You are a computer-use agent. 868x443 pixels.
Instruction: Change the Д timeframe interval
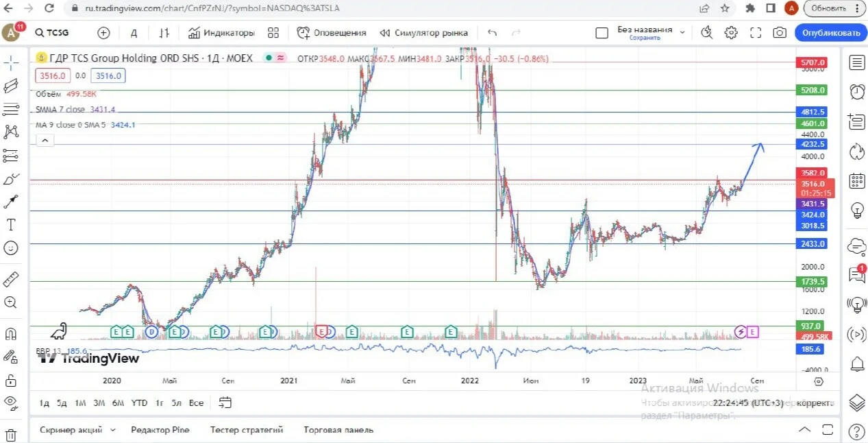pos(134,32)
